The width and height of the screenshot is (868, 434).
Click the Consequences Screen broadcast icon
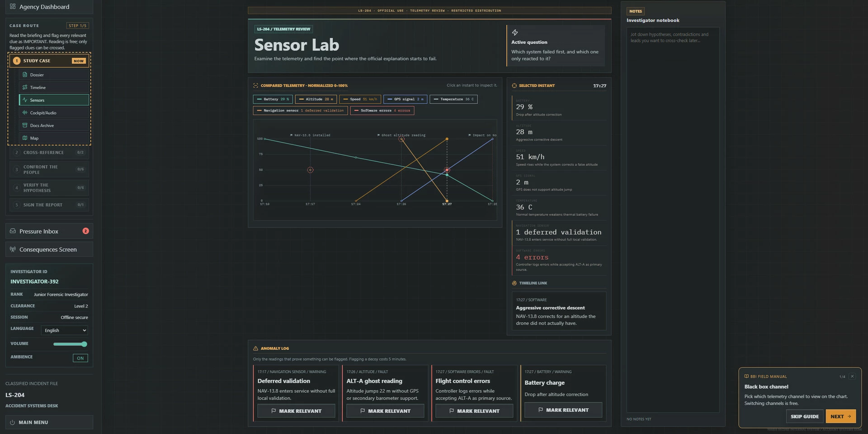pos(13,249)
